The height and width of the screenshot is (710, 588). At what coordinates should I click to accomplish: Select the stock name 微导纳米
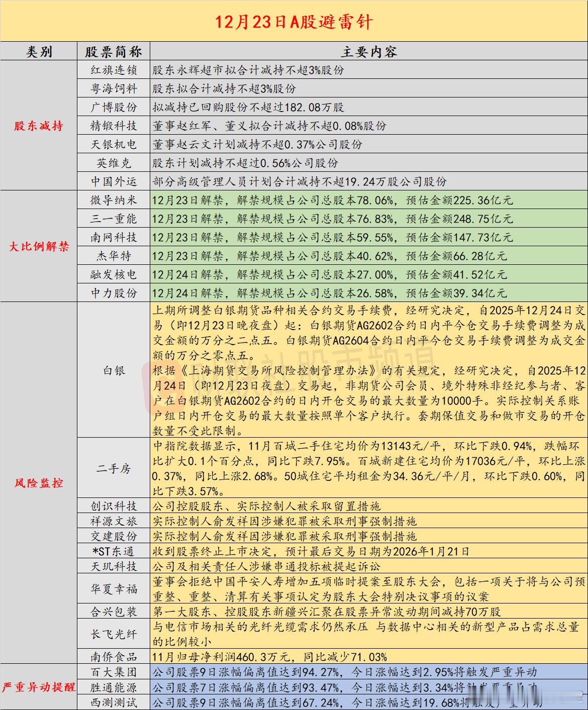(x=114, y=199)
